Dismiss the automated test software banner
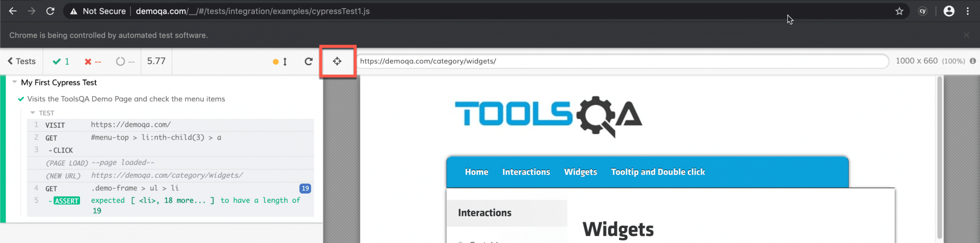Image resolution: width=980 pixels, height=243 pixels. point(966,35)
